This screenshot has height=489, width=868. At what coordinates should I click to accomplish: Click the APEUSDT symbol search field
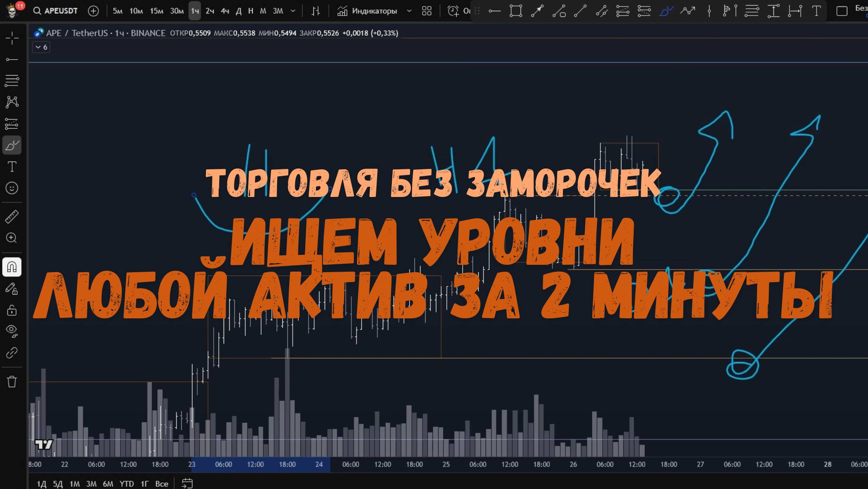point(56,11)
